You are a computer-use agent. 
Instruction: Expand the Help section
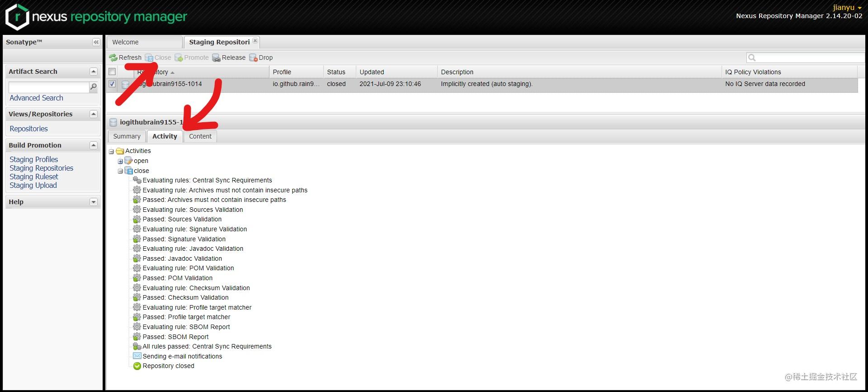click(x=94, y=202)
